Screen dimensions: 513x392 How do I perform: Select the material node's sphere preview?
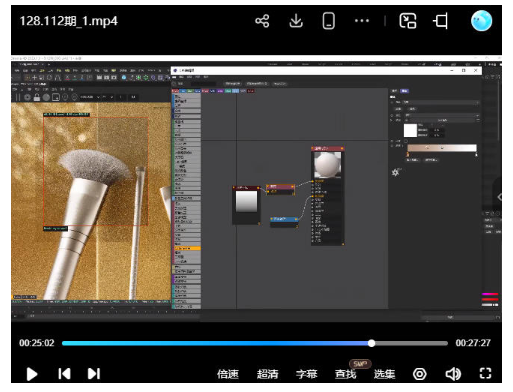click(328, 165)
